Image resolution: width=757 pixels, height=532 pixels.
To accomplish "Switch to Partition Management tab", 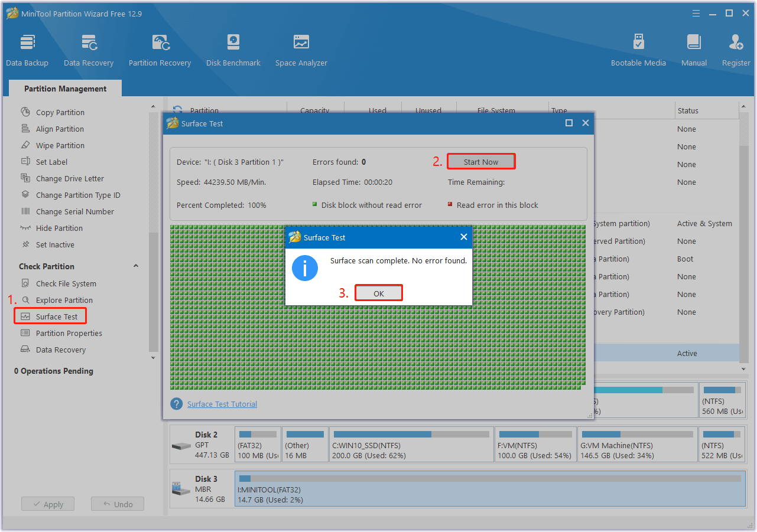I will coord(65,89).
